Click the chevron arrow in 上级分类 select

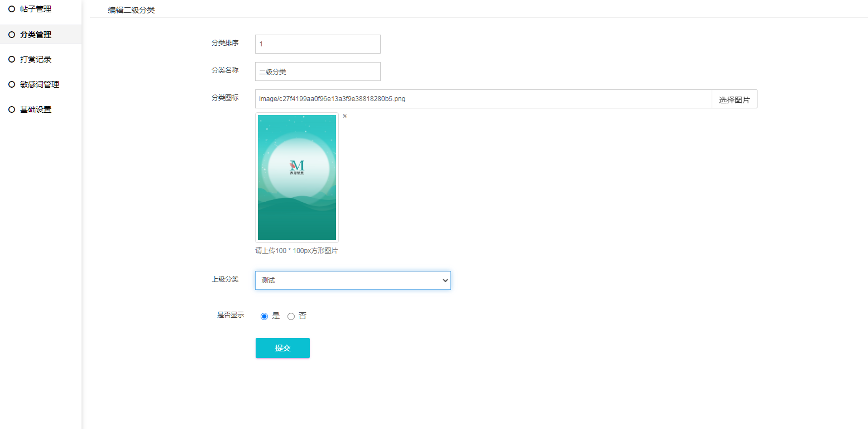[445, 280]
